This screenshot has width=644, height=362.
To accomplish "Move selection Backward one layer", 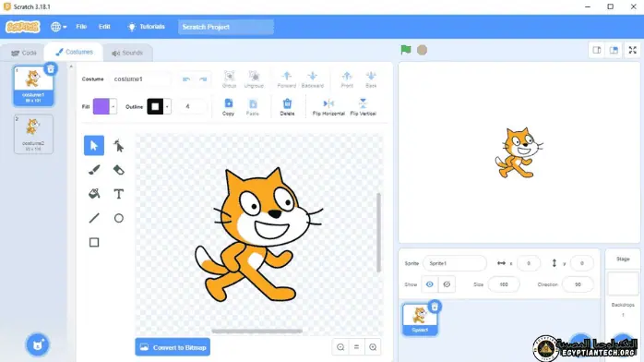I will click(313, 79).
